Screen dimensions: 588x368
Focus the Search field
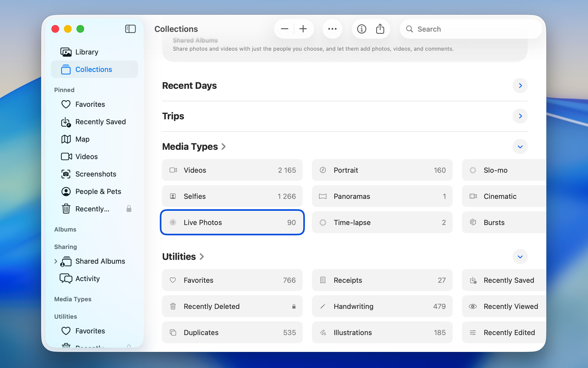(471, 29)
